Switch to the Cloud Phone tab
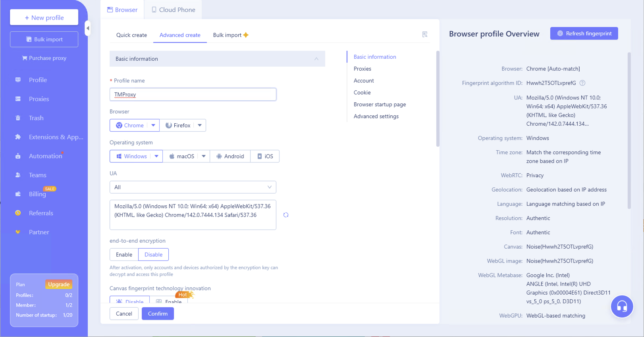 [174, 10]
